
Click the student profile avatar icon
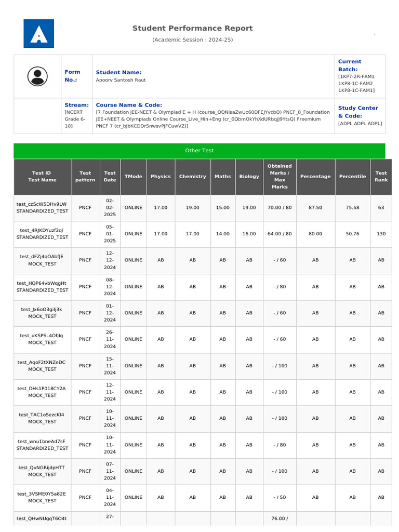coord(37,76)
